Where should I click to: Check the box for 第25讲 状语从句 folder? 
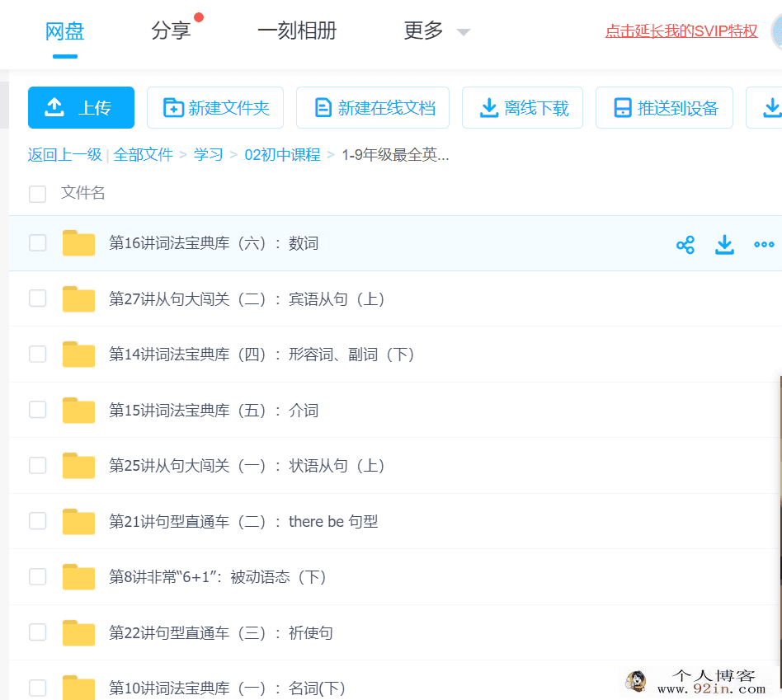37,466
